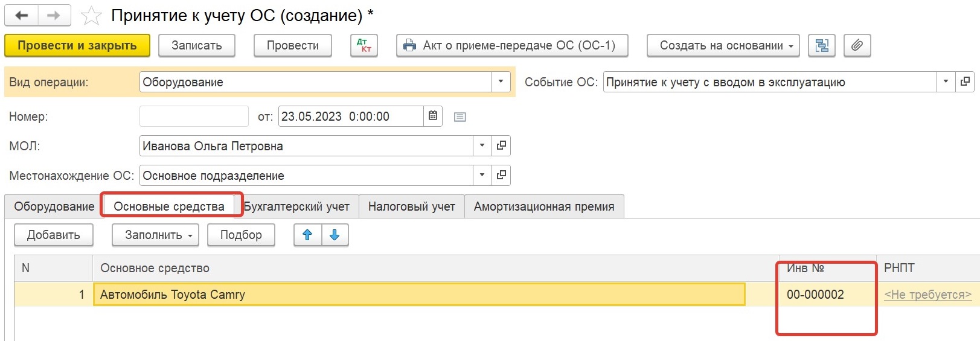Image resolution: width=980 pixels, height=341 pixels.
Task: Move row down with blue arrow
Action: [x=335, y=235]
